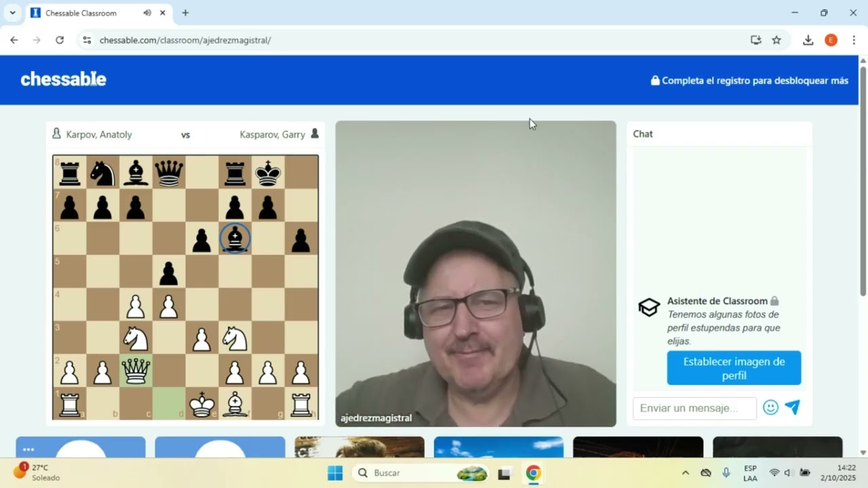This screenshot has width=868, height=488.
Task: Click the Asistente de Classroom graduation cap icon
Action: (649, 308)
